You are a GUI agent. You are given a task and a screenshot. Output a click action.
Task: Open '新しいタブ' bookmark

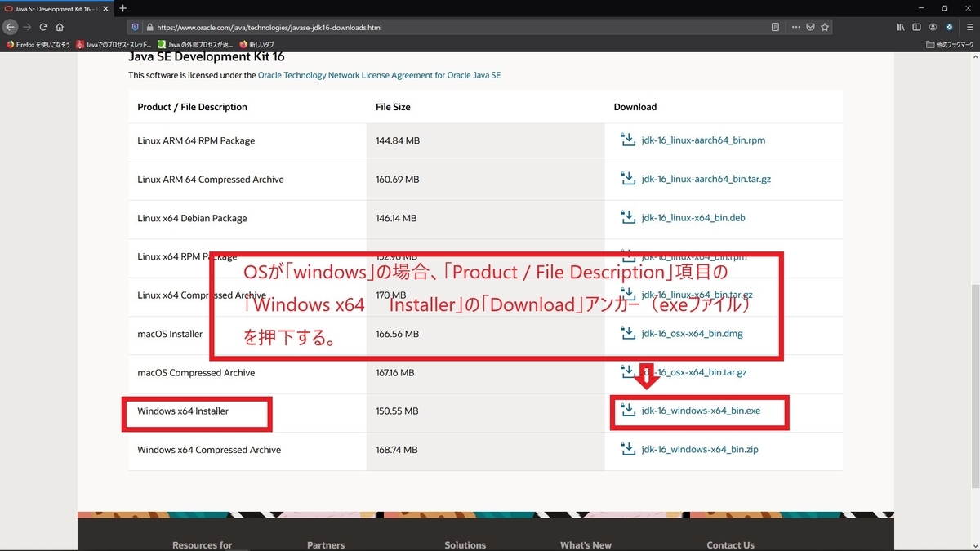pos(257,44)
